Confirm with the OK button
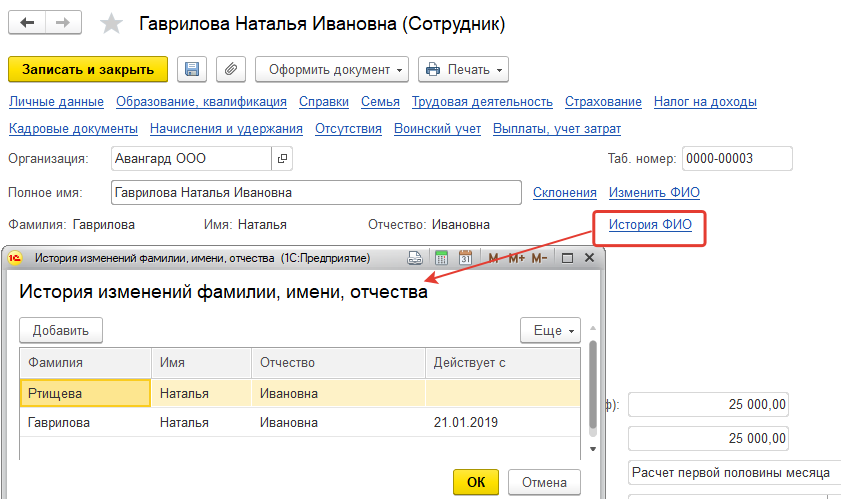 click(476, 482)
